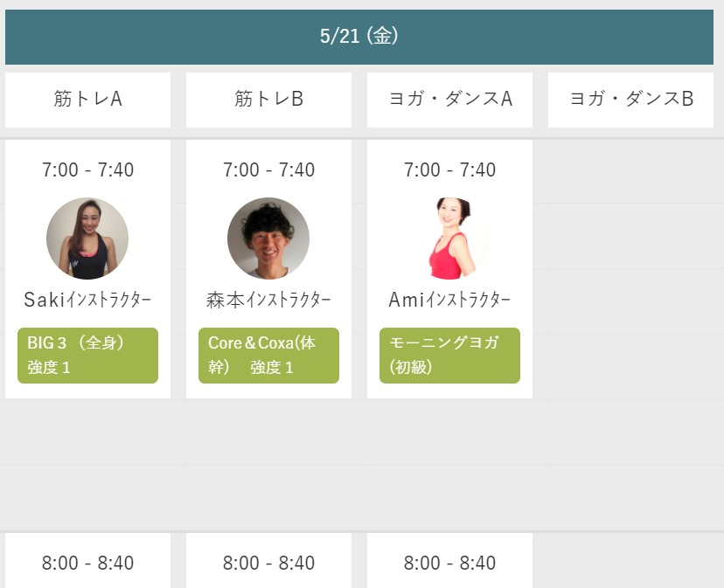724x588 pixels.
Task: Click 7:00 - 7:40 time in 筋トレB
Action: 268,169
